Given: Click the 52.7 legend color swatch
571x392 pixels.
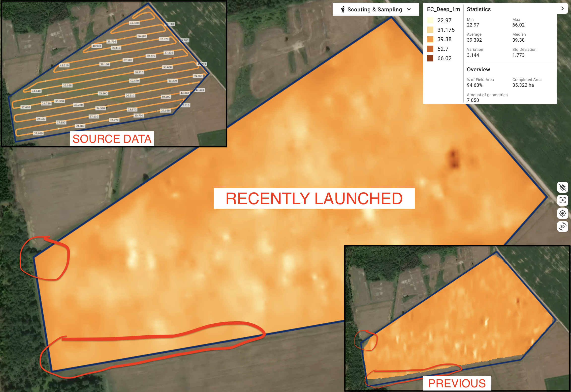Looking at the screenshot, I should click(x=430, y=49).
